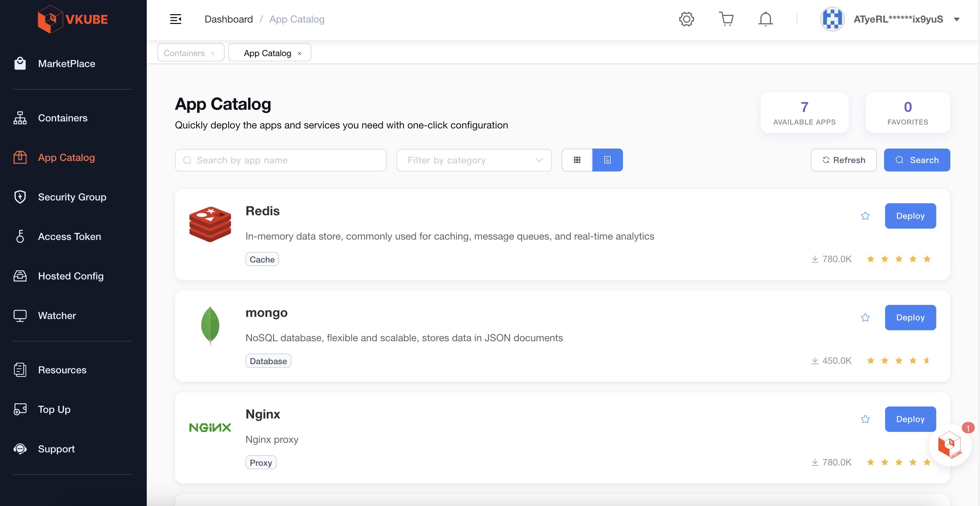Select Containers in the sidebar

point(63,118)
